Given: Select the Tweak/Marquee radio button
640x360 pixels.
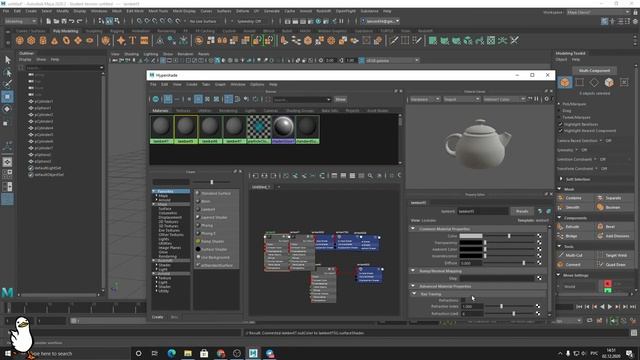Looking at the screenshot, I should click(x=560, y=117).
